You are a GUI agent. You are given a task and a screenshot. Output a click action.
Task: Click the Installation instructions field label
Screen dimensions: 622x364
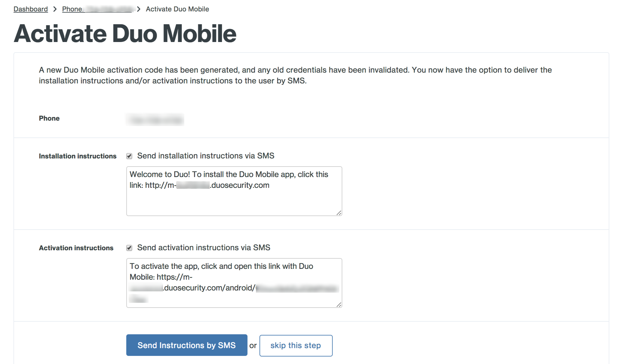click(x=77, y=156)
